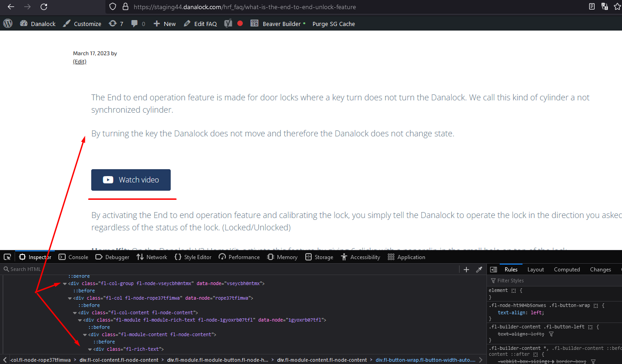Open the Memory panel
622x364 pixels.
click(282, 257)
